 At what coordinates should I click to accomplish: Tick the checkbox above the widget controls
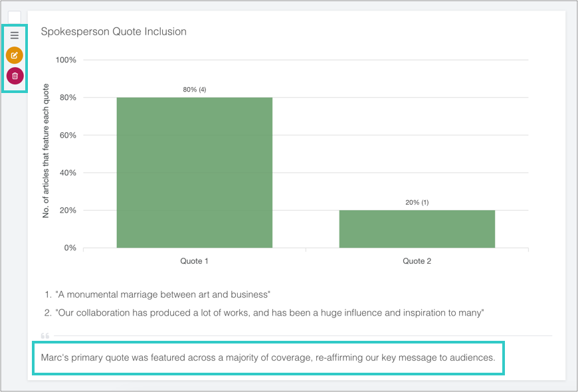pos(15,17)
